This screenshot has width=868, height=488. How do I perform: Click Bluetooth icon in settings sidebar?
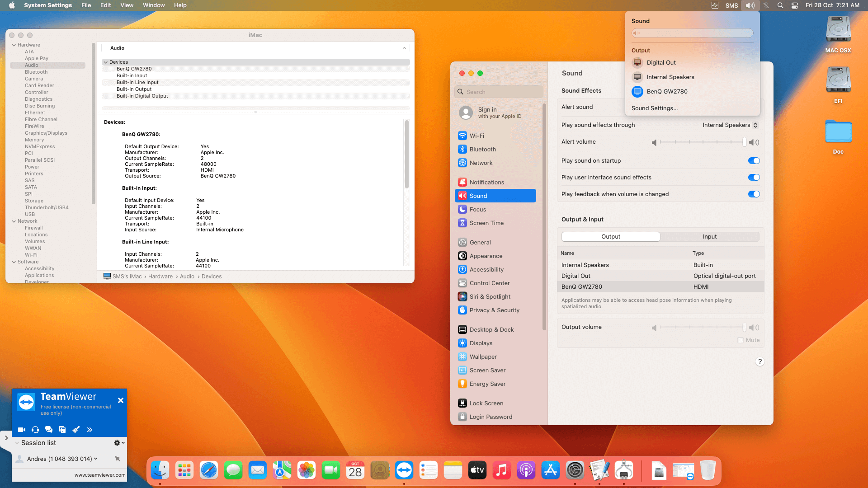pyautogui.click(x=462, y=149)
